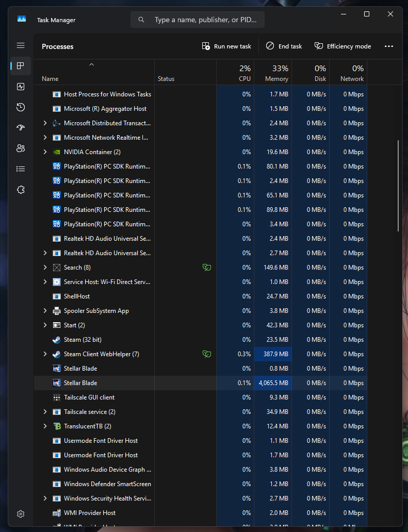Click the Processes page heading

(x=57, y=46)
